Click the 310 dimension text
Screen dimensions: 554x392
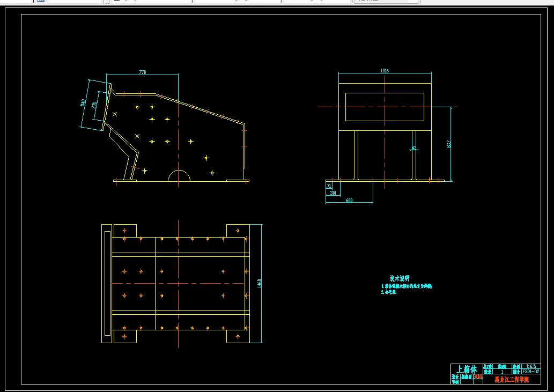click(333, 193)
